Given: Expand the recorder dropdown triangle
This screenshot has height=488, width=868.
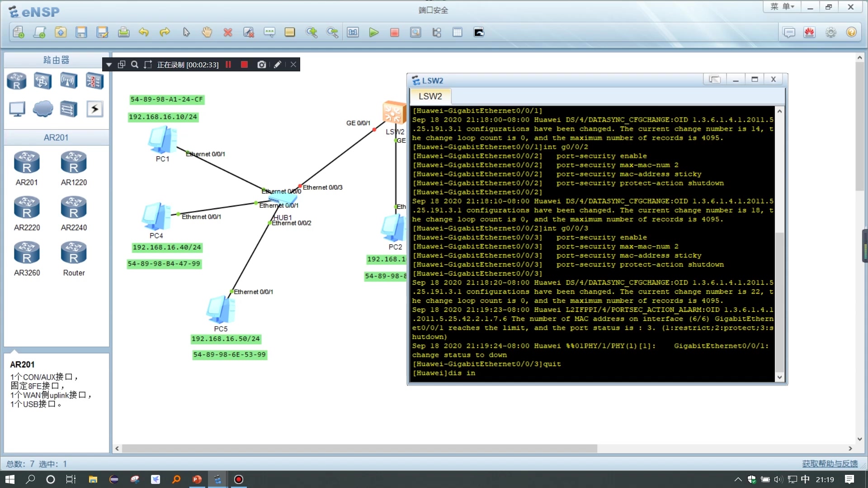Looking at the screenshot, I should click(x=109, y=65).
